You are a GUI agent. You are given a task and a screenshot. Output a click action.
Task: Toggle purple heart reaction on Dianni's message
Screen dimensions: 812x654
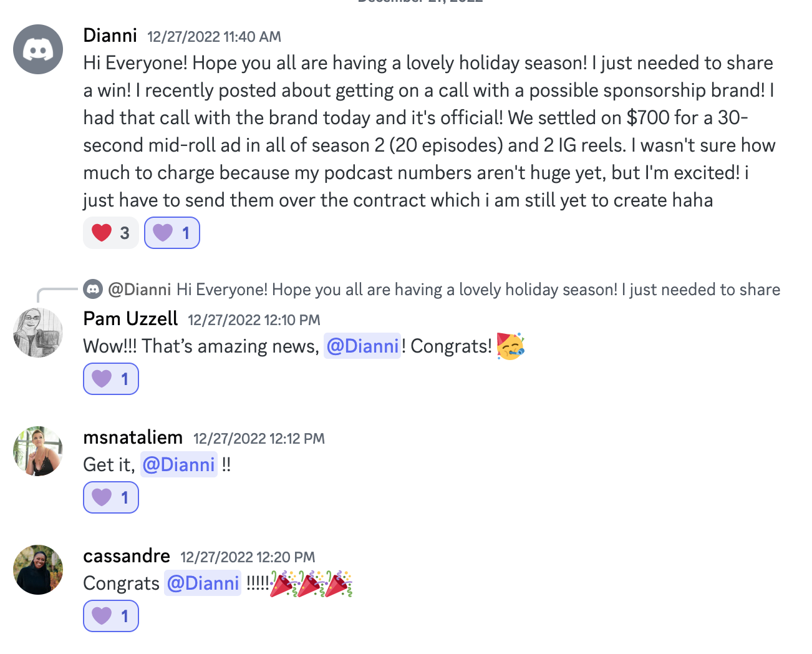172,233
